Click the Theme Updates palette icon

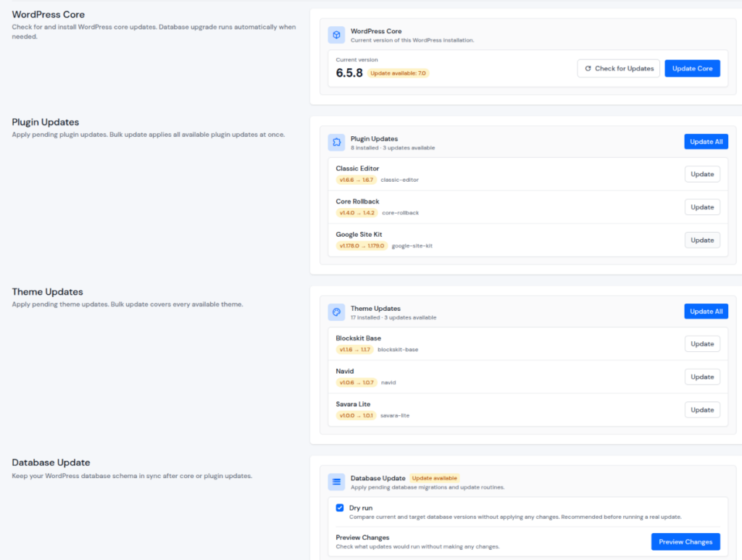click(x=336, y=312)
